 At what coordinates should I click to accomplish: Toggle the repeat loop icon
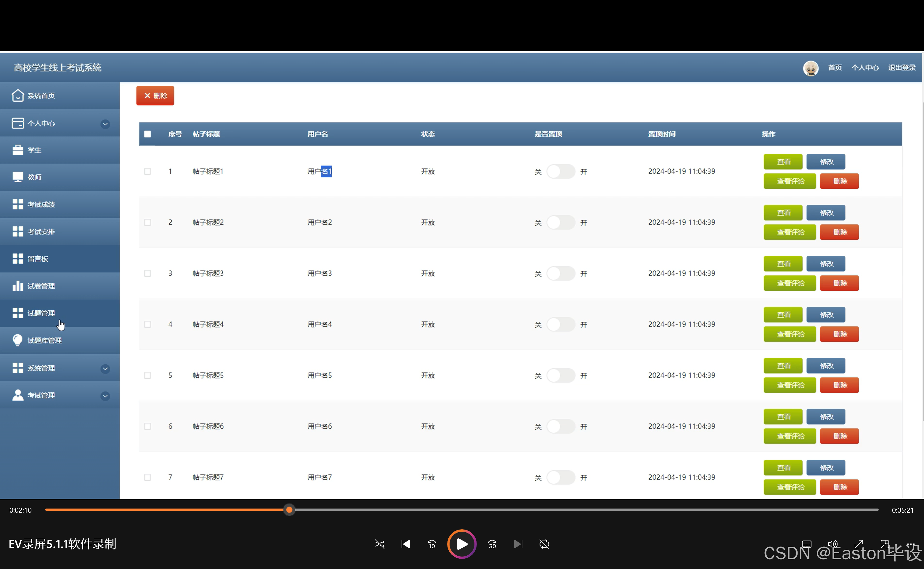click(544, 544)
